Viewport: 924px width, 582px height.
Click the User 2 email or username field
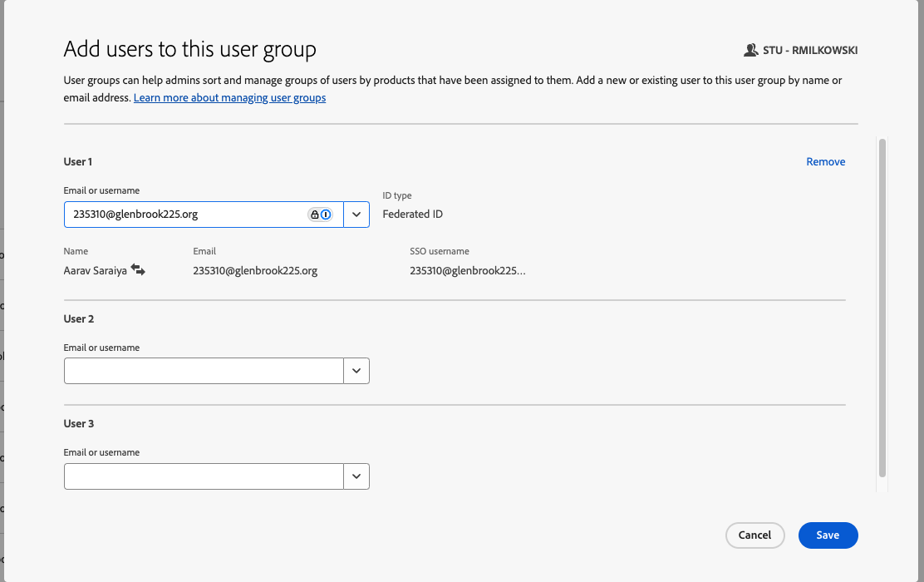click(204, 371)
